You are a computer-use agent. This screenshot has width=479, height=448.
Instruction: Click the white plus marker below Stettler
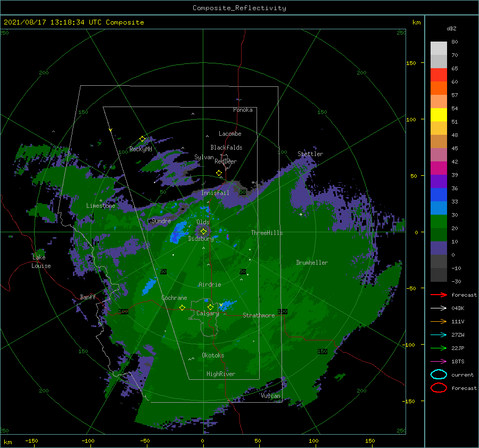301,214
